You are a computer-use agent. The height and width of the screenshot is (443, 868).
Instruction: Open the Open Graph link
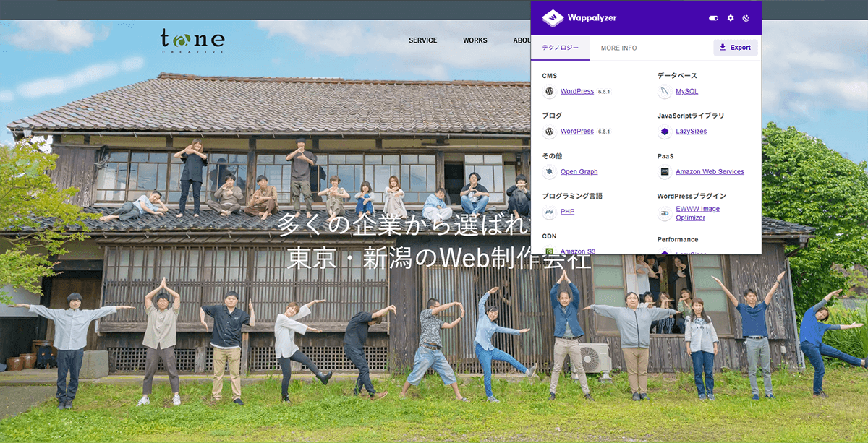pos(579,172)
